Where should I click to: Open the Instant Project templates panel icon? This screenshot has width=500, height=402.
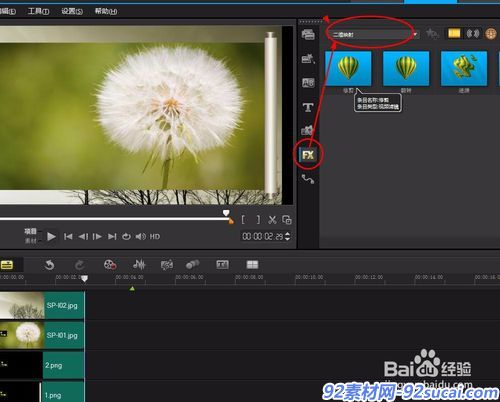pos(308,59)
